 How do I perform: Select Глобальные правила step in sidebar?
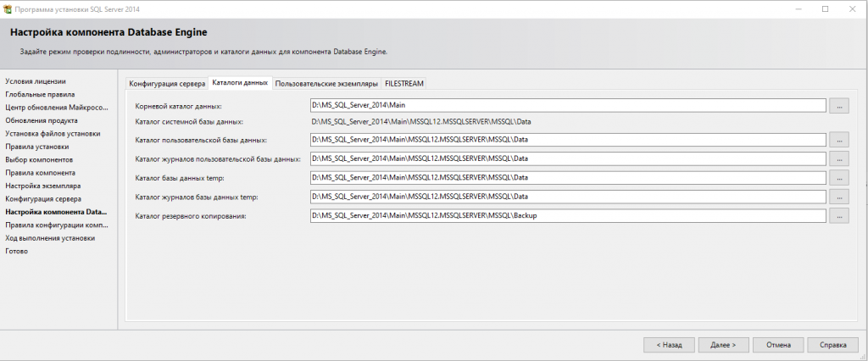coord(40,95)
